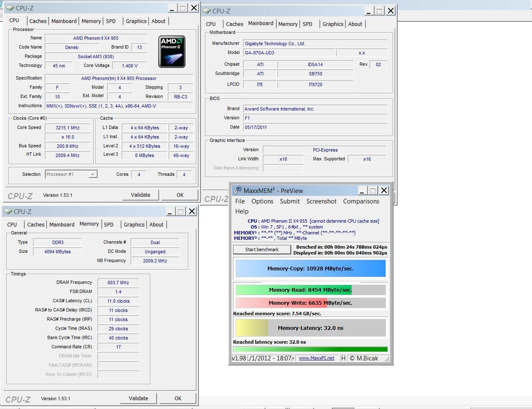
Task: Switch to Memory tab in Mainboard window
Action: coord(288,24)
